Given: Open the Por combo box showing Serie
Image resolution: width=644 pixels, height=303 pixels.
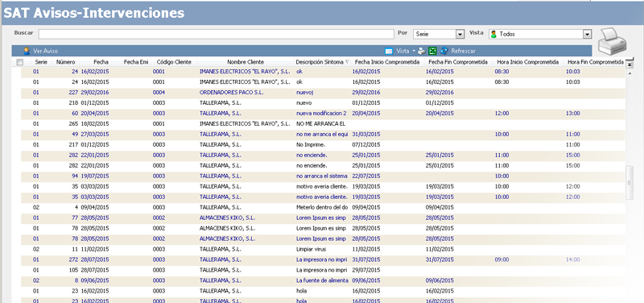Looking at the screenshot, I should (x=439, y=34).
